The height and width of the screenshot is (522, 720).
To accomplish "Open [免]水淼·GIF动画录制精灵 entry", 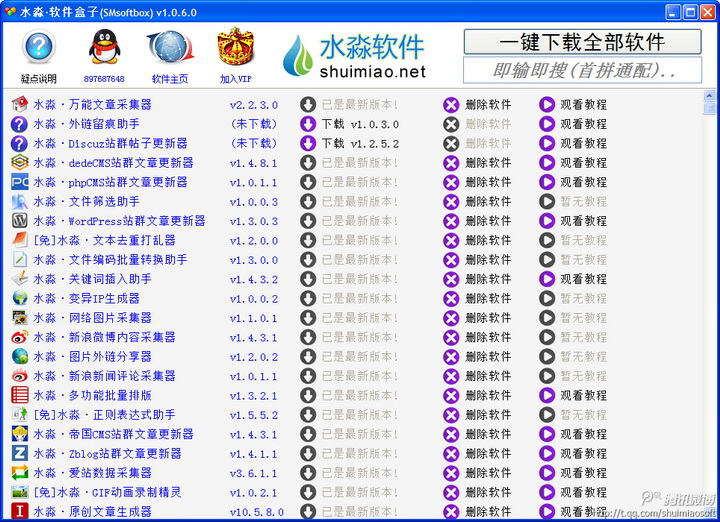I will [x=107, y=492].
